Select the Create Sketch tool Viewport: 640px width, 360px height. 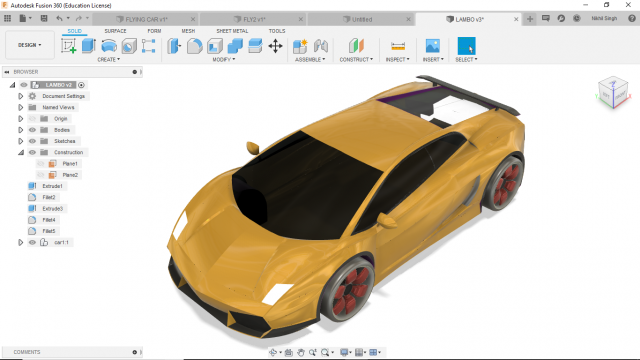[x=69, y=46]
